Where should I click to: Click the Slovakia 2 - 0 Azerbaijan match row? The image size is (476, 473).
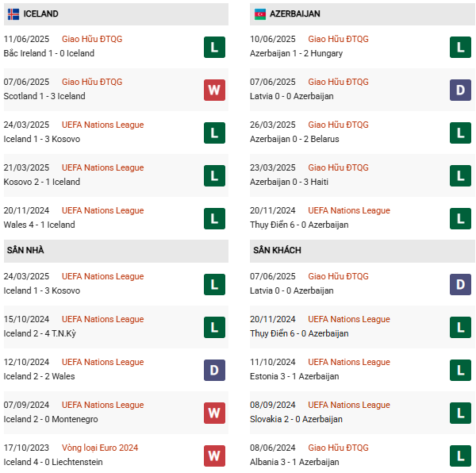pos(297,419)
